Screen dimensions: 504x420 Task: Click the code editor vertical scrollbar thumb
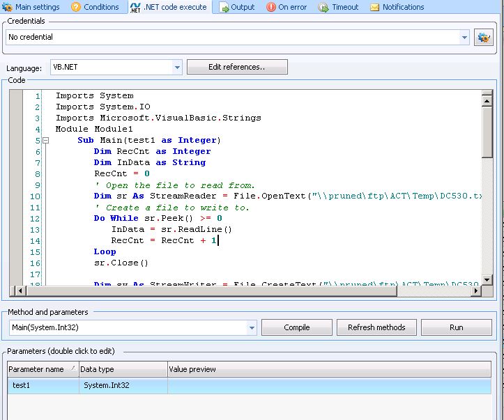(487, 132)
